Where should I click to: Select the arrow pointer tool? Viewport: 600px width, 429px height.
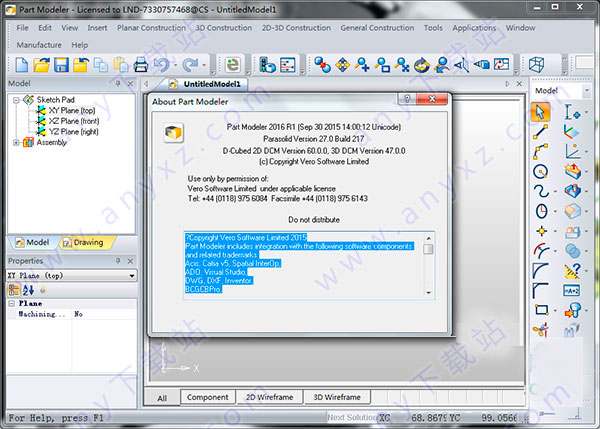pos(540,112)
